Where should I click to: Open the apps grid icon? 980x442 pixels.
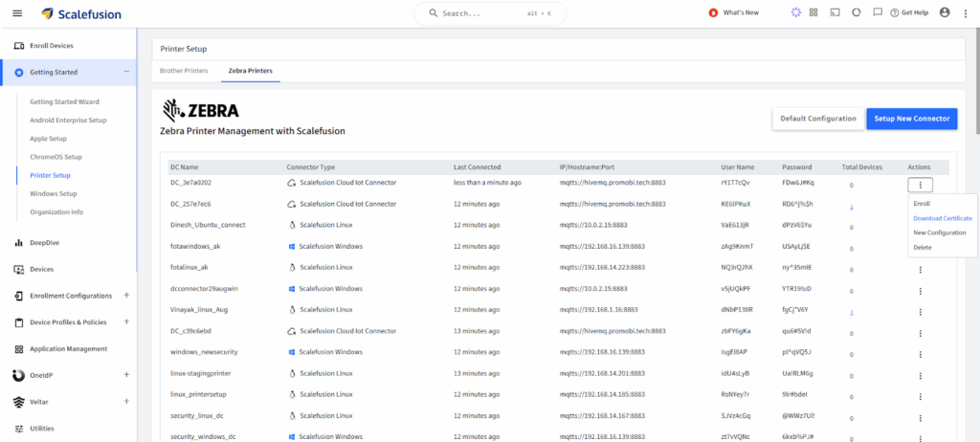(813, 12)
